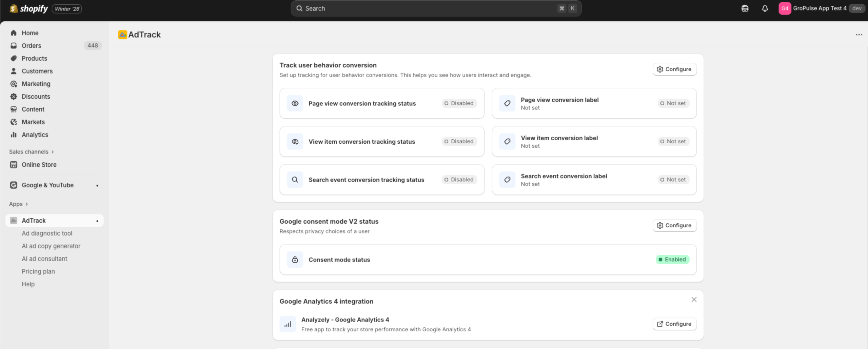Click the AdTrack app icon in sidebar
Screen dimensions: 868x349
tap(14, 220)
